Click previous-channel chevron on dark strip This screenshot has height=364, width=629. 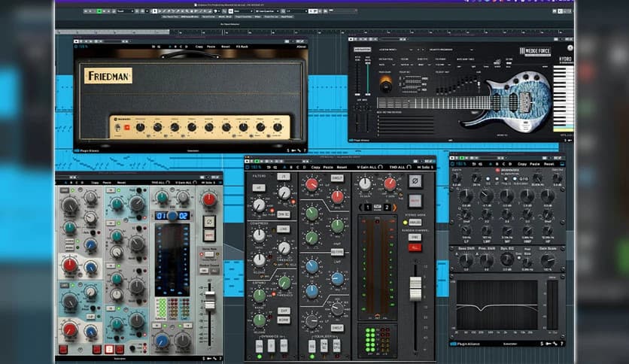click(360, 208)
